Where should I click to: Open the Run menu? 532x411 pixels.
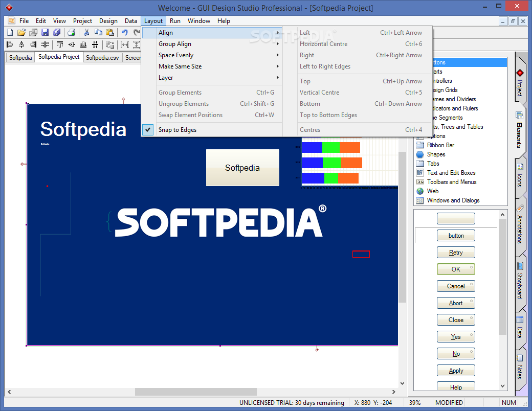(x=175, y=21)
